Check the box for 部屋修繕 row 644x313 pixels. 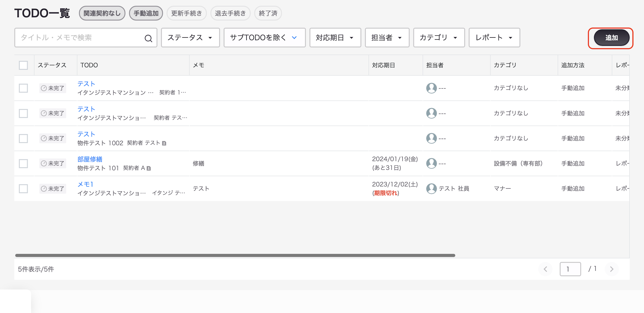tap(23, 163)
